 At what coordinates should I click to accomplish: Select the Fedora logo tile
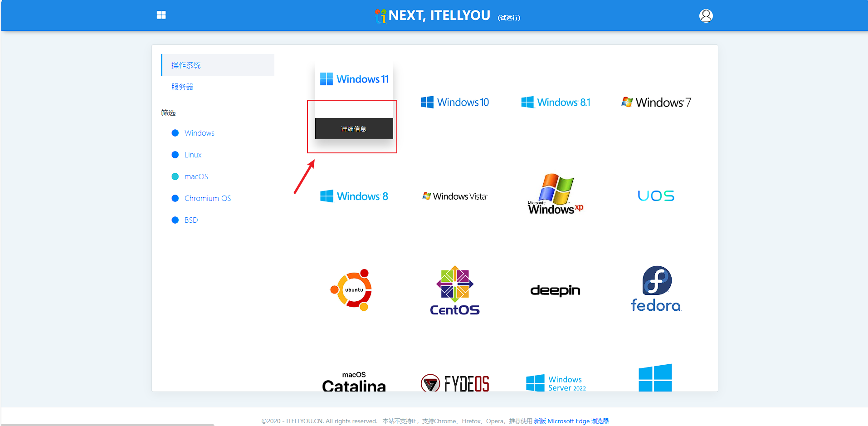656,289
